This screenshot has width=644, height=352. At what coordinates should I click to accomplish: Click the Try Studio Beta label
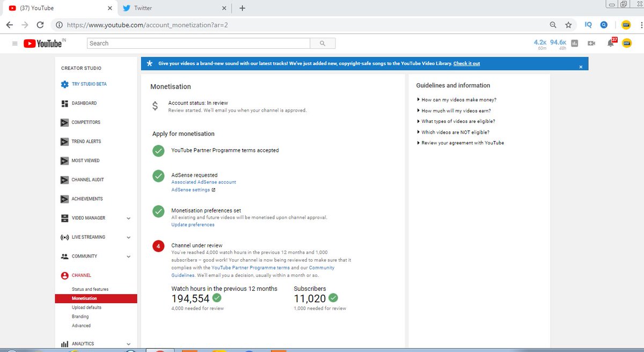(x=89, y=84)
